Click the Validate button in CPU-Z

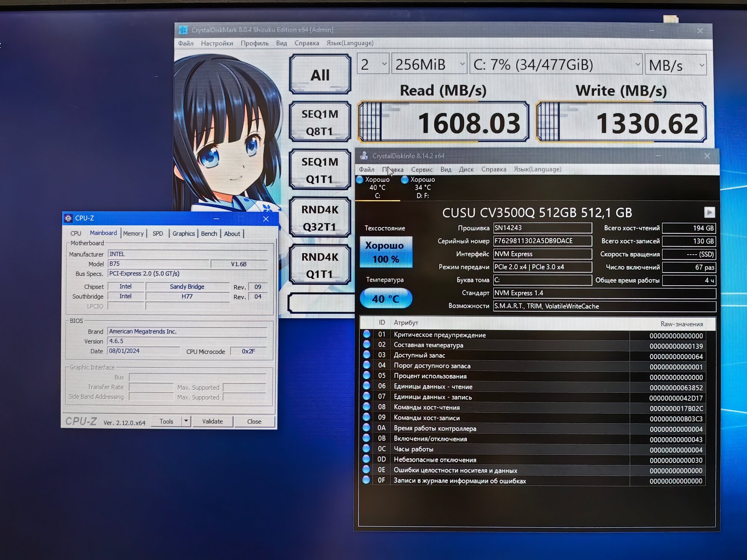tap(212, 421)
